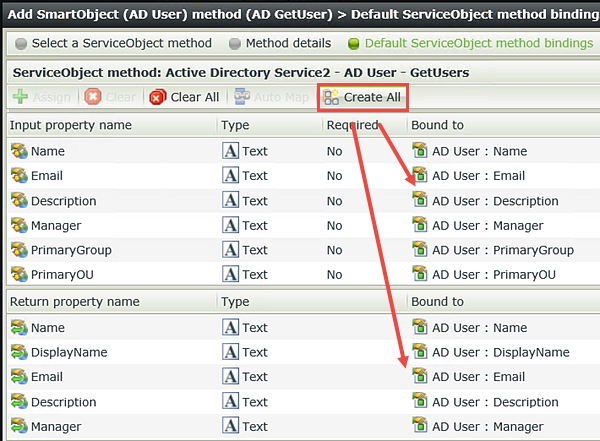Go to Select a ServiceObject method step
Image resolution: width=600 pixels, height=441 pixels.
pyautogui.click(x=113, y=43)
